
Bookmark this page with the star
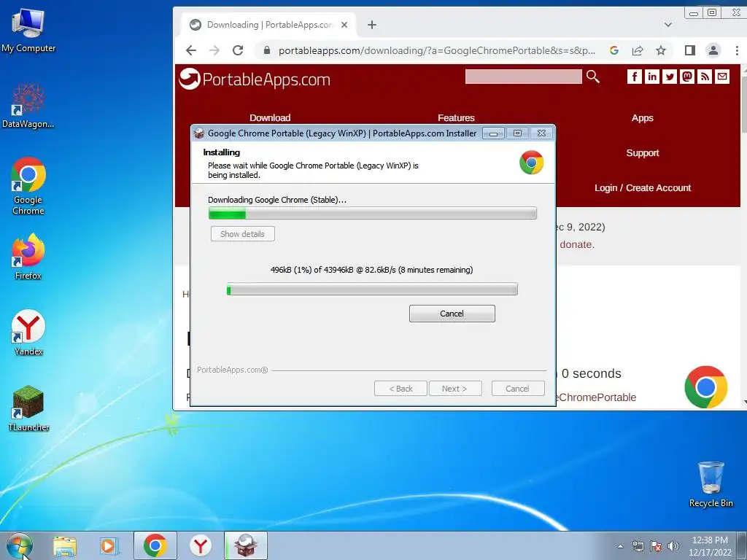pos(661,50)
